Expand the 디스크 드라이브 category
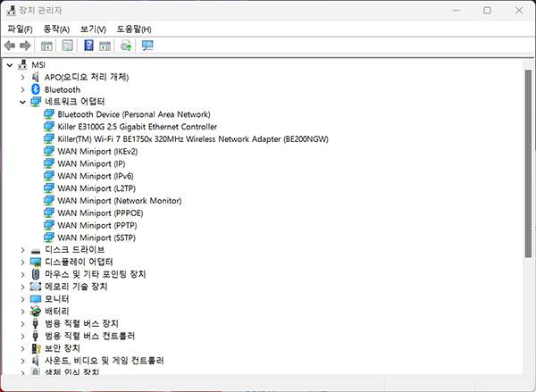This screenshot has height=392, width=536. click(22, 250)
